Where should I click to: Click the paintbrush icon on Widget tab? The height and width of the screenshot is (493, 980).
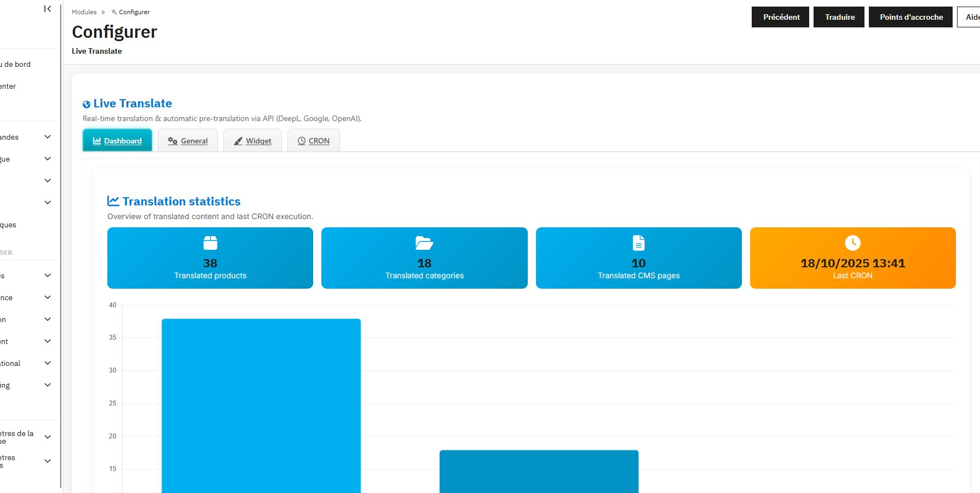point(238,141)
